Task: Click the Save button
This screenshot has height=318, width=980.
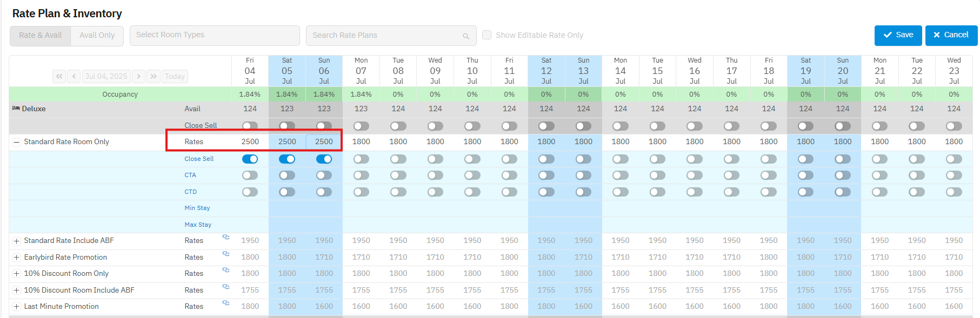Action: click(898, 35)
